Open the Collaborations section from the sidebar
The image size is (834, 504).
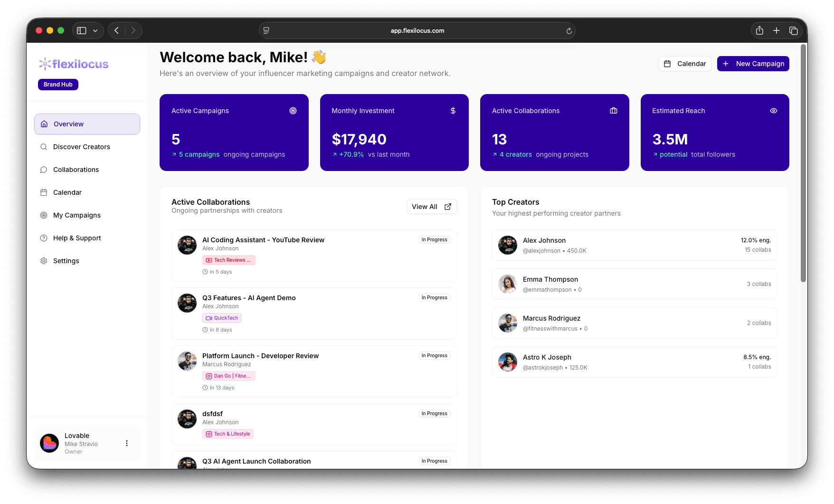[x=76, y=170]
